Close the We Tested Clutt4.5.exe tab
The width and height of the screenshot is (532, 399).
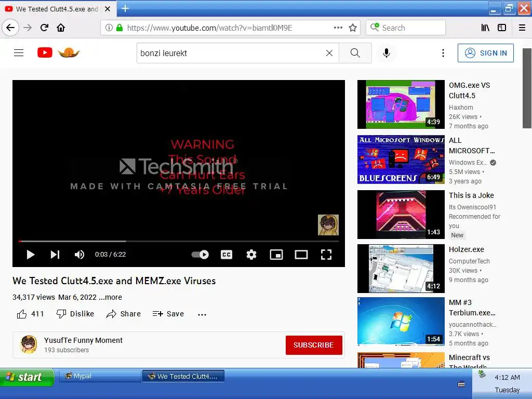[x=108, y=9]
